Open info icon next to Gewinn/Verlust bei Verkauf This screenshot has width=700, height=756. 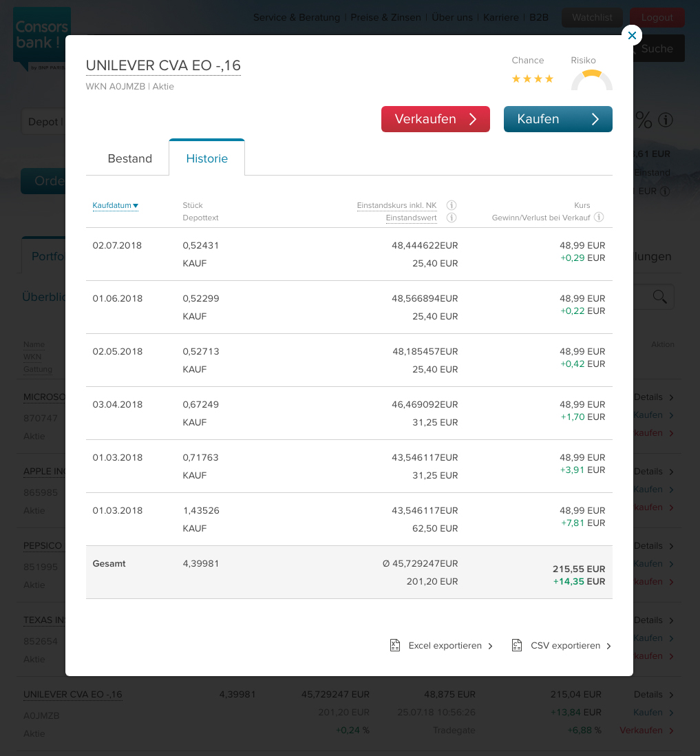[599, 218]
